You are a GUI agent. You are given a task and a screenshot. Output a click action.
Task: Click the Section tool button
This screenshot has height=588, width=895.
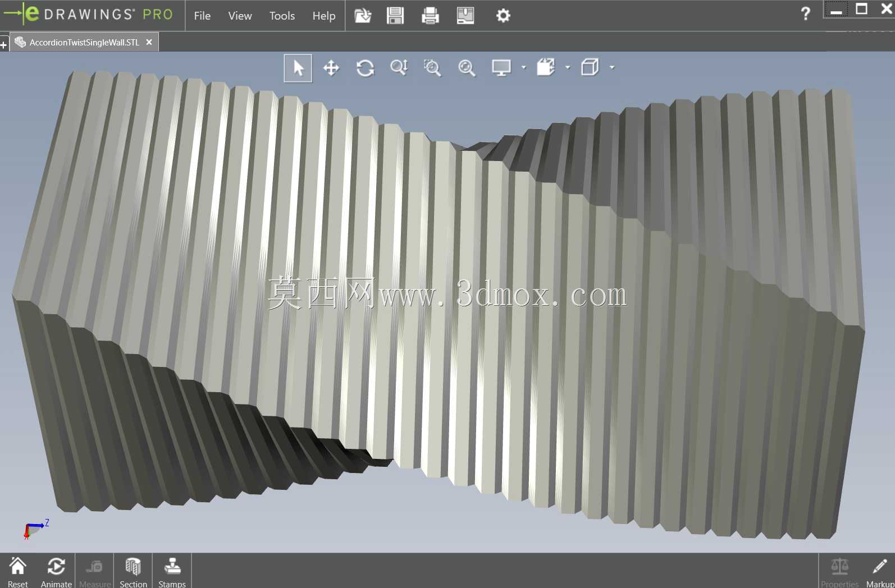pyautogui.click(x=133, y=572)
